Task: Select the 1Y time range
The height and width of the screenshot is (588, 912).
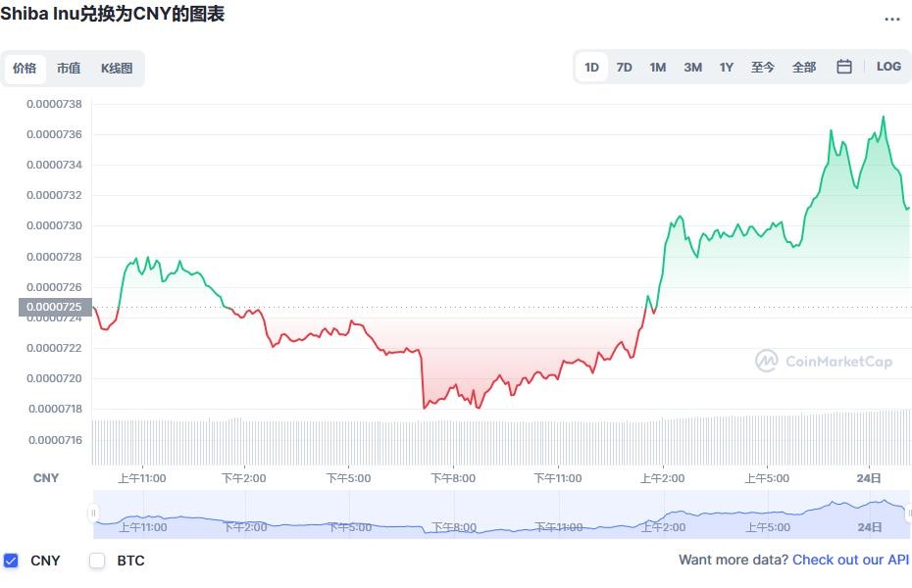Action: [726, 68]
